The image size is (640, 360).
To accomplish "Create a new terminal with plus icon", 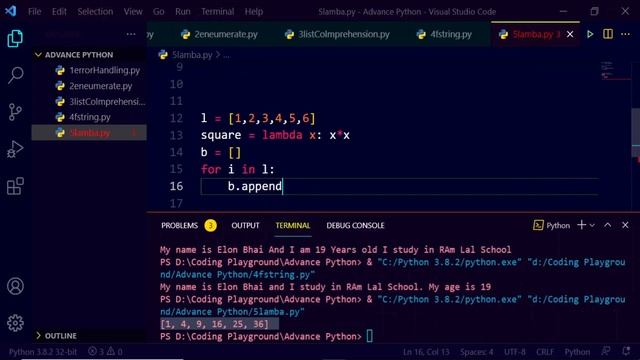I will pyautogui.click(x=581, y=225).
